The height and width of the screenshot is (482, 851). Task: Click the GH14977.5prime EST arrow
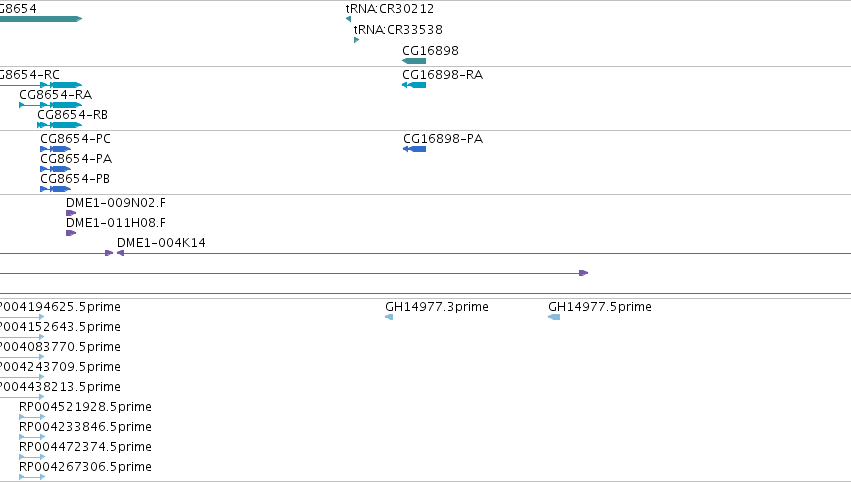click(554, 317)
